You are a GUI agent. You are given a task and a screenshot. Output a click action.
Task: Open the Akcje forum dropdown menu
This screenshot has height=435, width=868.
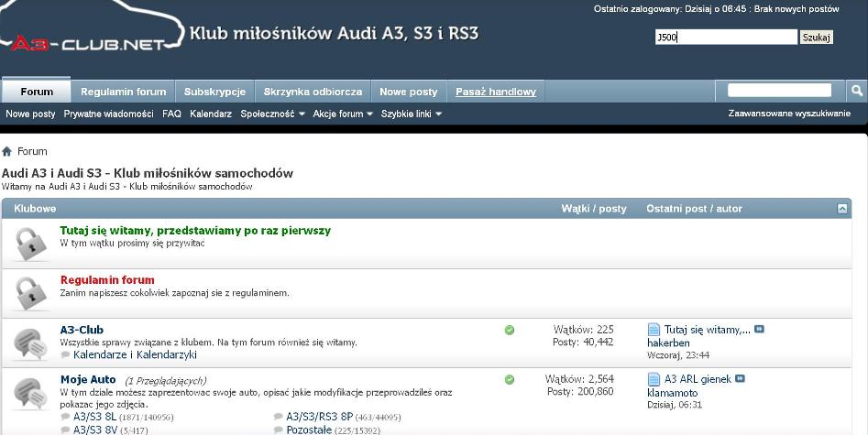pos(343,114)
